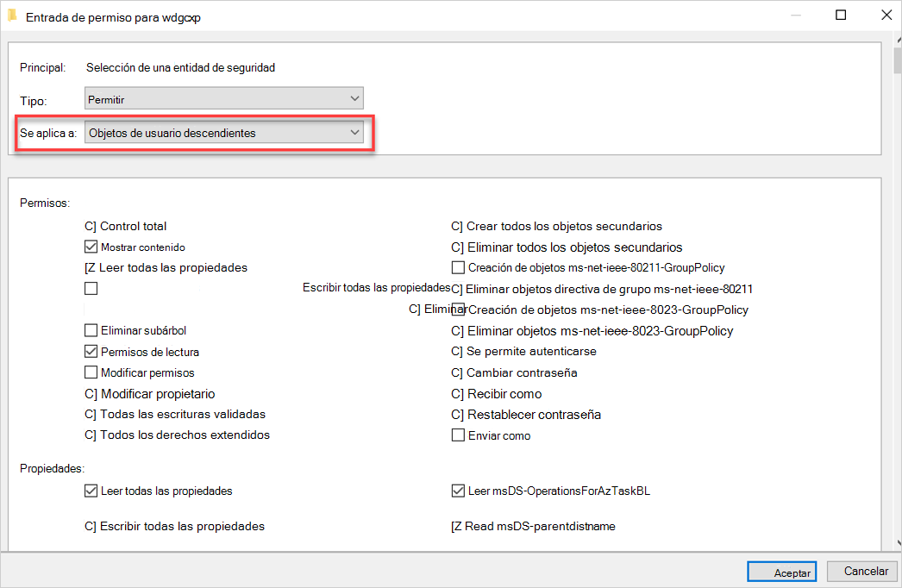Enable the 'Restablecer contraseña' permission
The image size is (902, 588).
point(456,414)
